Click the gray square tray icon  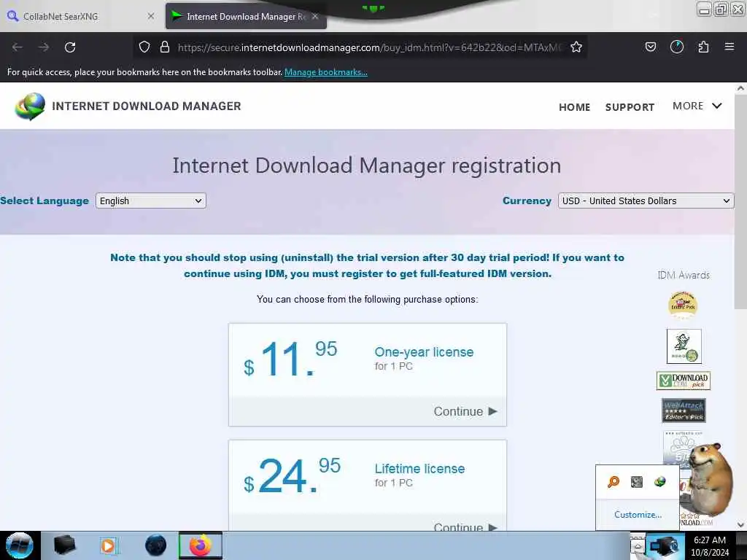coord(636,482)
